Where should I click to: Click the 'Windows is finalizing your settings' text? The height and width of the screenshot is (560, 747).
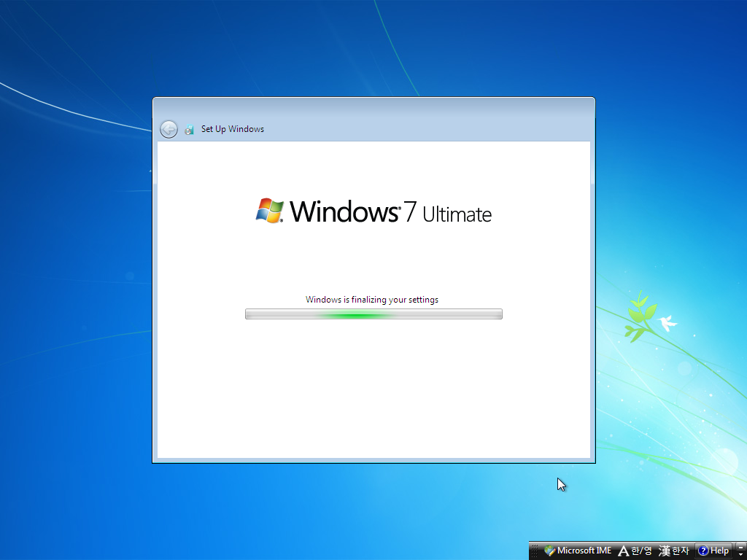pos(372,300)
